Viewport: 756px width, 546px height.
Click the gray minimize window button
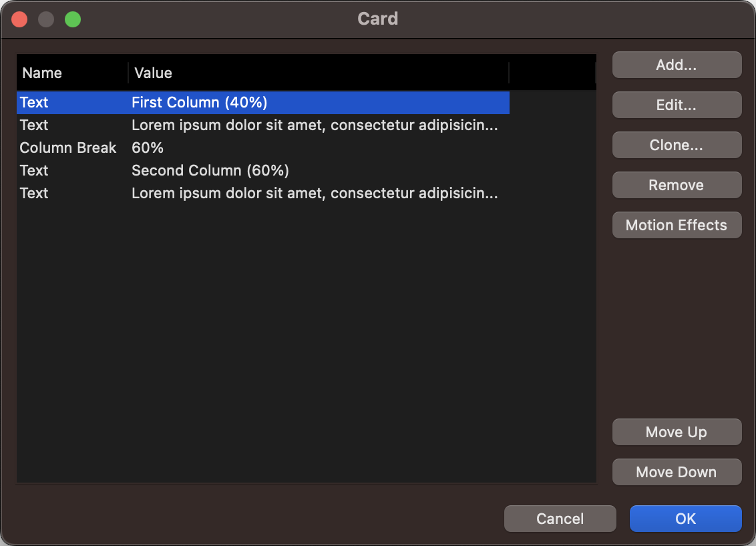[x=46, y=19]
